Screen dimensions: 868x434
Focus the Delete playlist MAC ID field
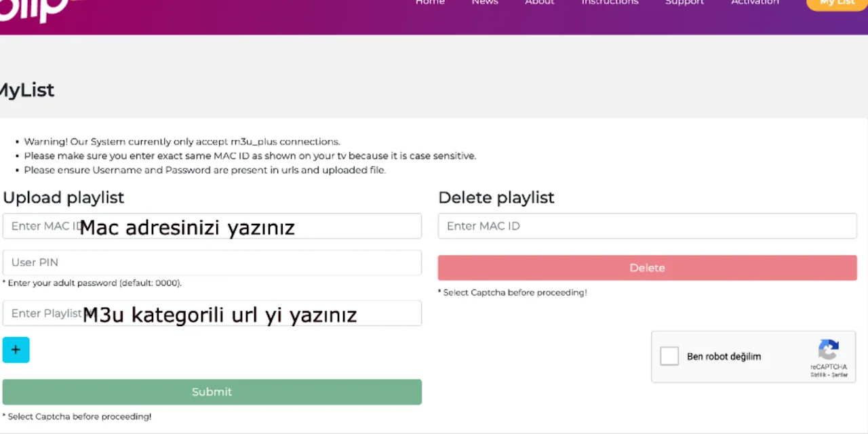click(648, 226)
